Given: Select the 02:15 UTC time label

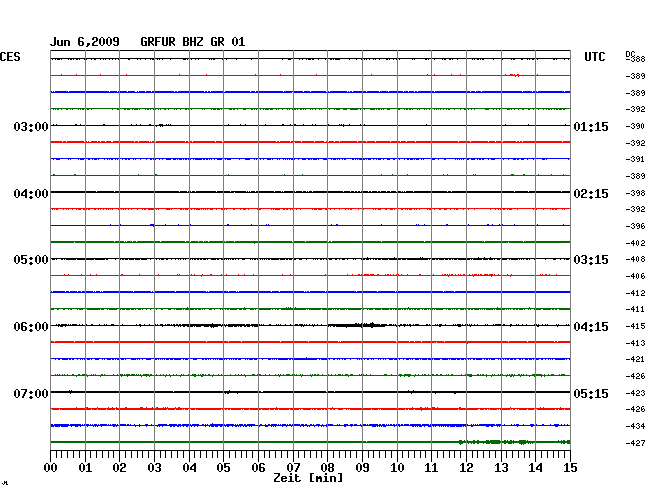Looking at the screenshot, I should [x=591, y=194].
